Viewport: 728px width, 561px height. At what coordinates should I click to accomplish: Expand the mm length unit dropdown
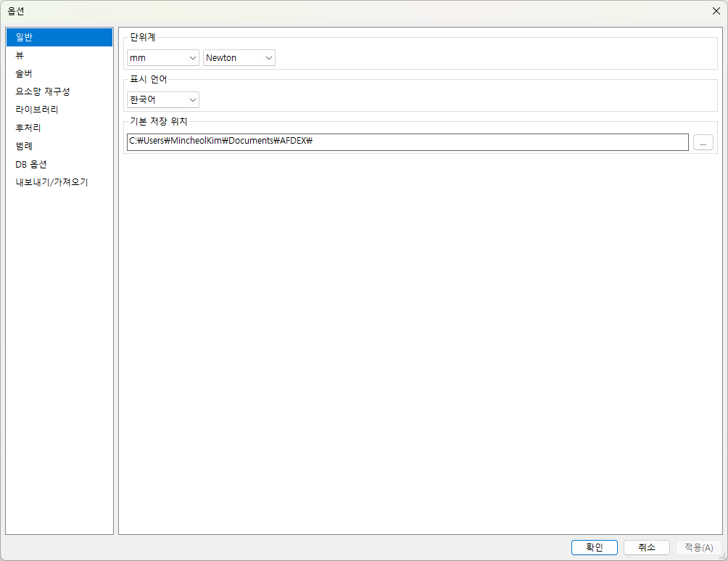(x=163, y=57)
